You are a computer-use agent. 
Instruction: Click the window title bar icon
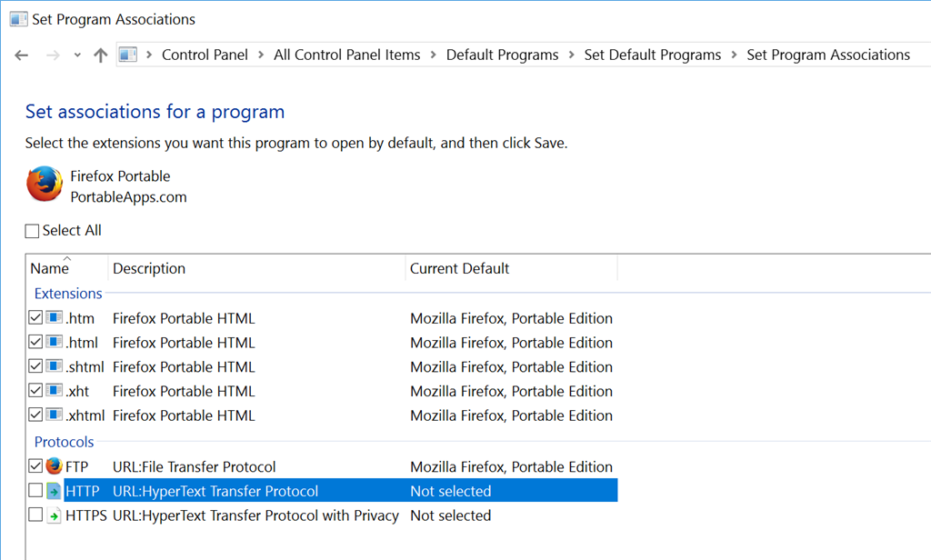pos(18,19)
